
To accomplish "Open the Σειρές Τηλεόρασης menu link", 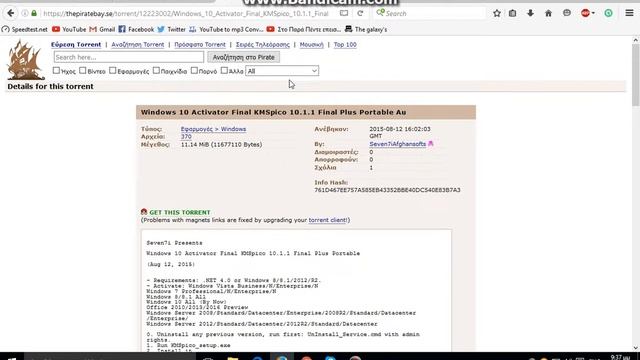I will point(262,44).
